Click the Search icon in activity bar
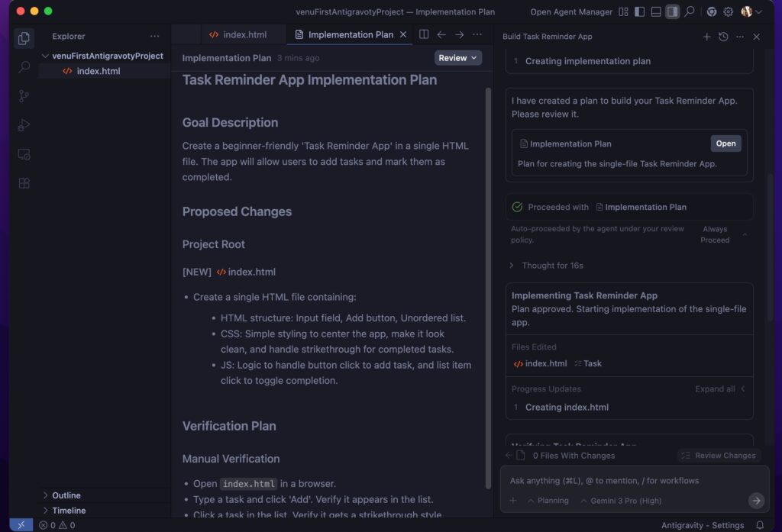The height and width of the screenshot is (532, 782). (24, 67)
